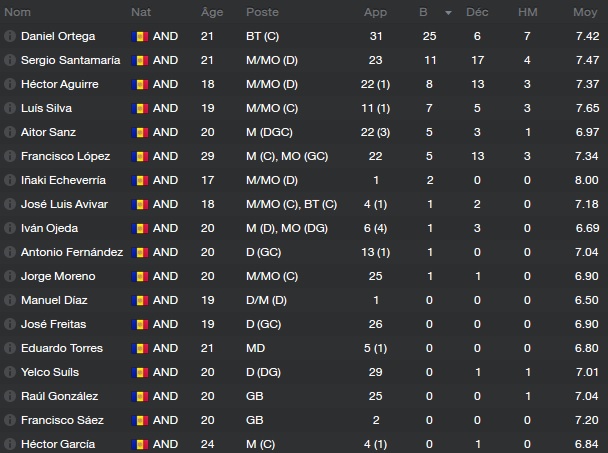The height and width of the screenshot is (453, 608).
Task: Click the info icon for Francisco López
Action: coord(10,156)
